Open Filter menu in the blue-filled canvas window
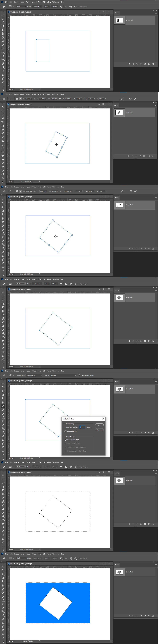This screenshot has width=159, height=644. tap(40, 554)
